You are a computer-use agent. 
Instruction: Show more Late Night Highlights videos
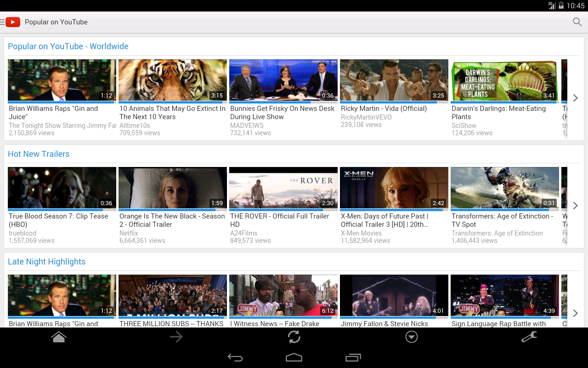click(x=575, y=313)
